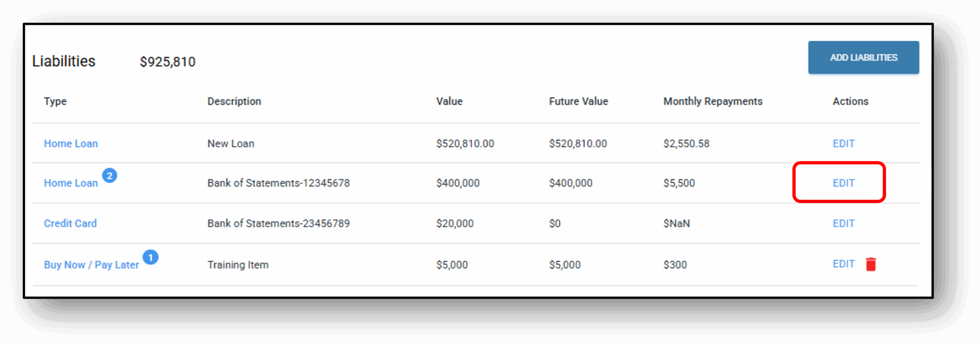Click Edit on the Training Item row
980x345 pixels.
[x=843, y=264]
